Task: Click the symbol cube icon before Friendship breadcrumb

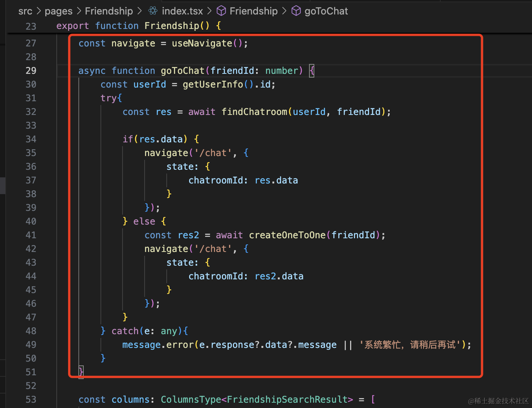Action: (221, 11)
